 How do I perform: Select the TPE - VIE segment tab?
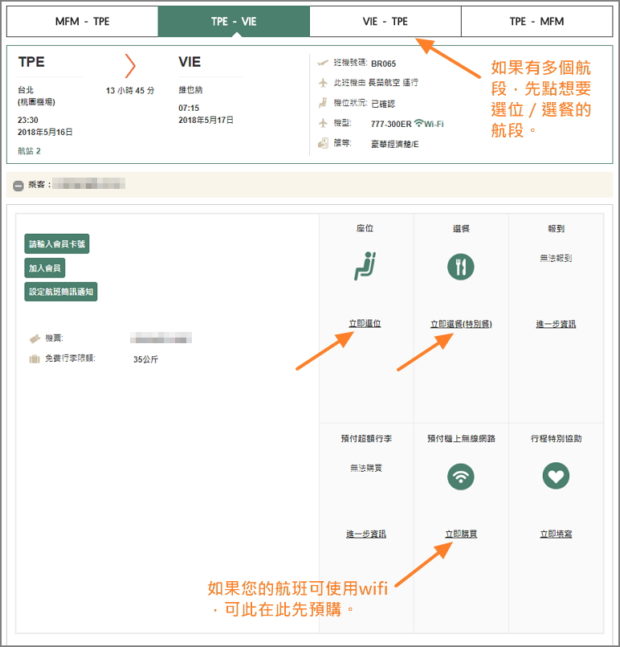click(233, 21)
